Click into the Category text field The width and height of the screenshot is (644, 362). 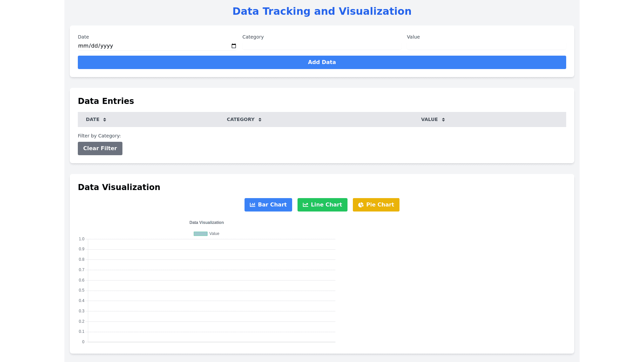(x=322, y=45)
